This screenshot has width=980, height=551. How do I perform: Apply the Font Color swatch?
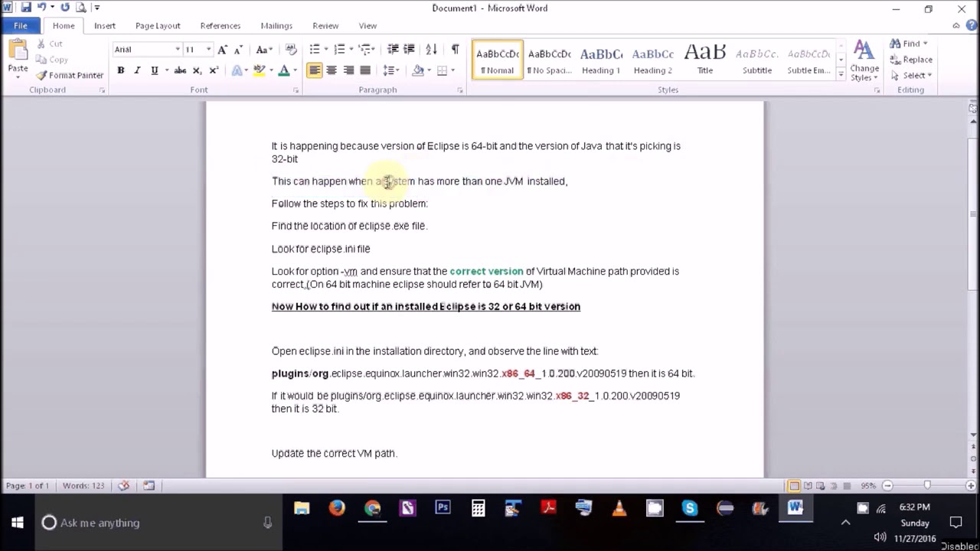(x=284, y=70)
